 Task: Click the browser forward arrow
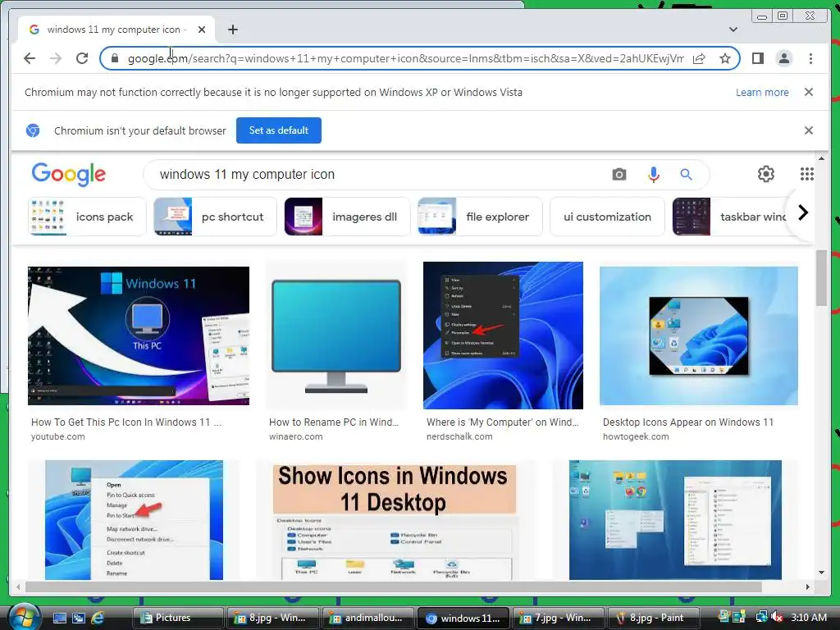point(56,58)
